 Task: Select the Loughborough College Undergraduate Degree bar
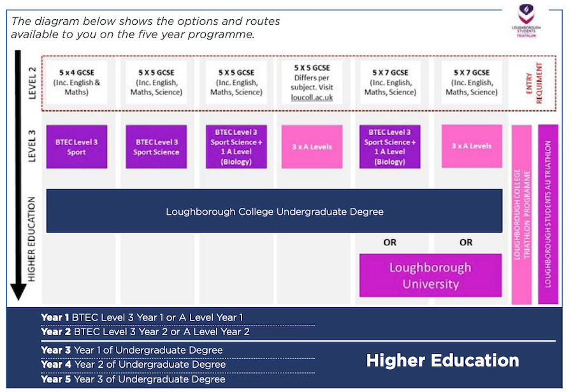click(x=274, y=211)
